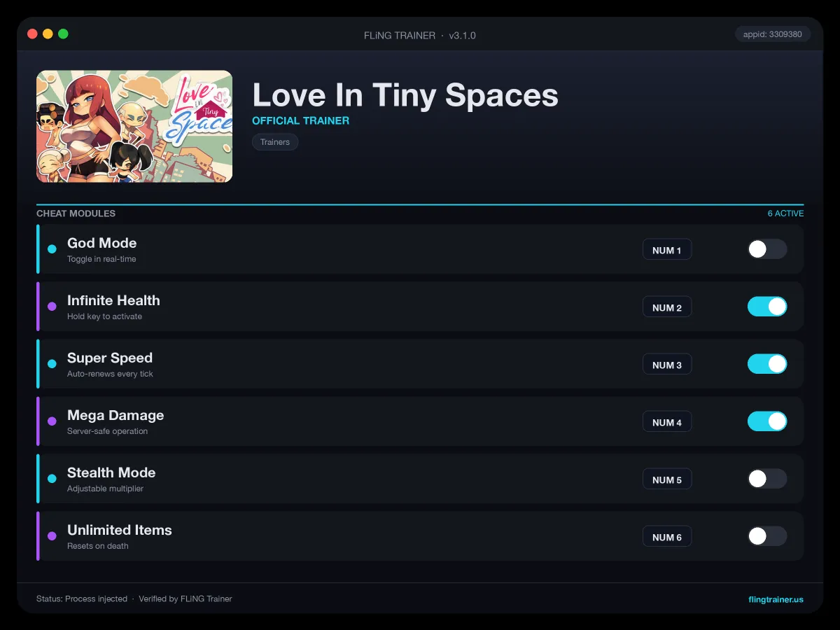Click the 'Resets on death' description
This screenshot has height=630, width=840.
click(x=98, y=546)
